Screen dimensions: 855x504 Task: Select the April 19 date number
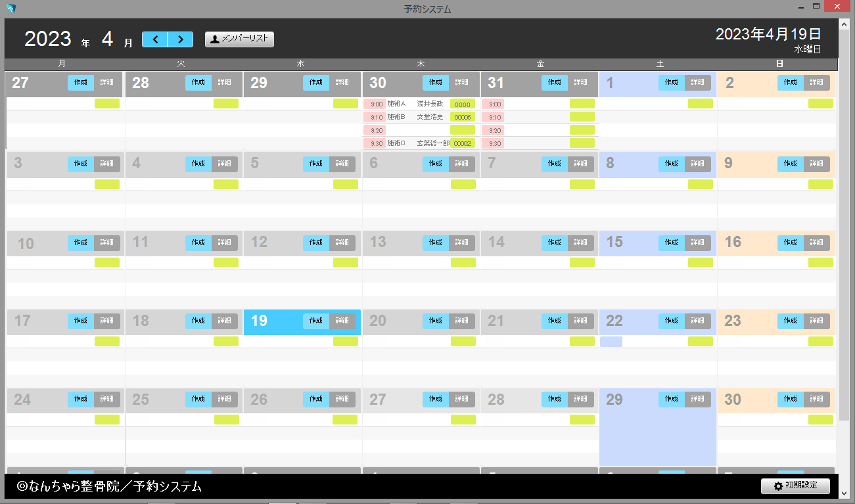click(x=260, y=321)
